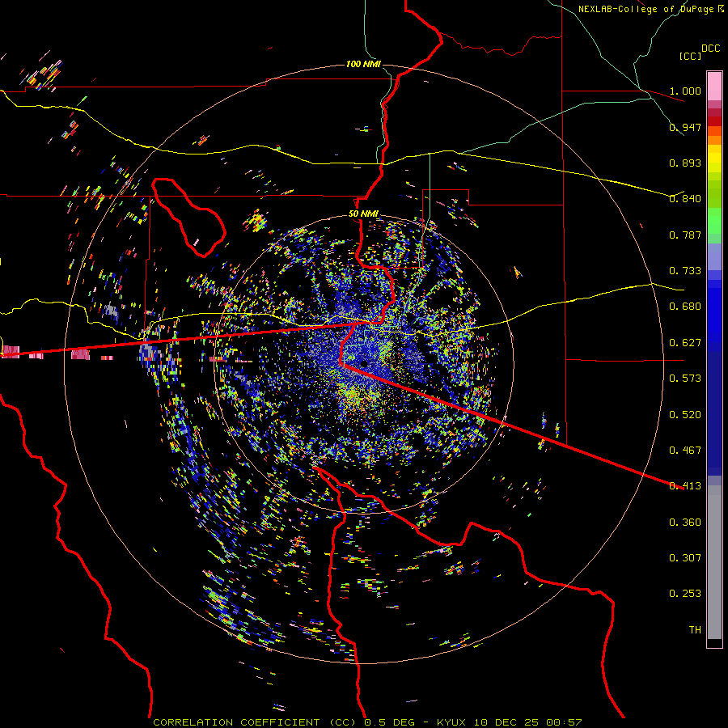Screen dimensions: 728x728
Task: Click the 1.000 value on the color scale
Action: click(685, 91)
